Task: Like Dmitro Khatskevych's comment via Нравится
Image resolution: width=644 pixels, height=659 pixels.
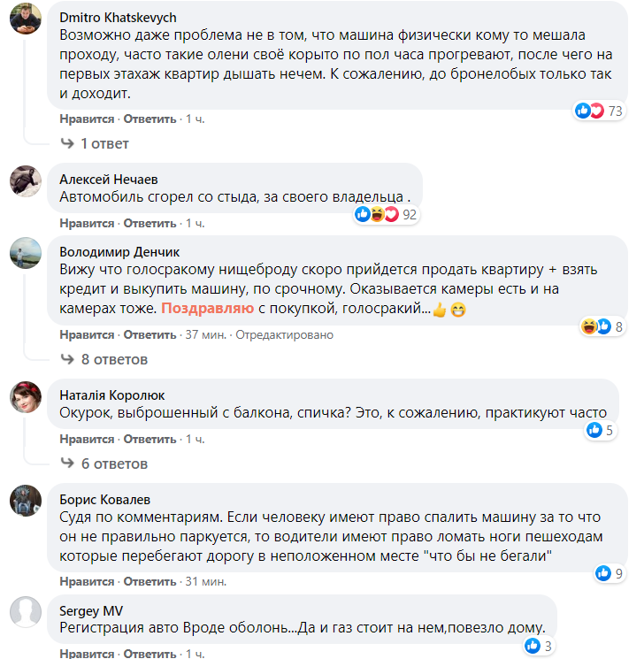Action: coord(87,119)
